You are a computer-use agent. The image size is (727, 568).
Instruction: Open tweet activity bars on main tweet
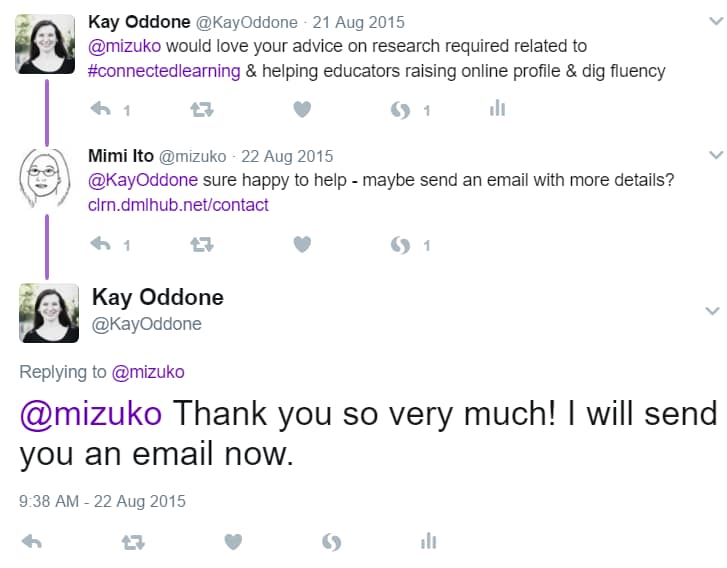(428, 541)
